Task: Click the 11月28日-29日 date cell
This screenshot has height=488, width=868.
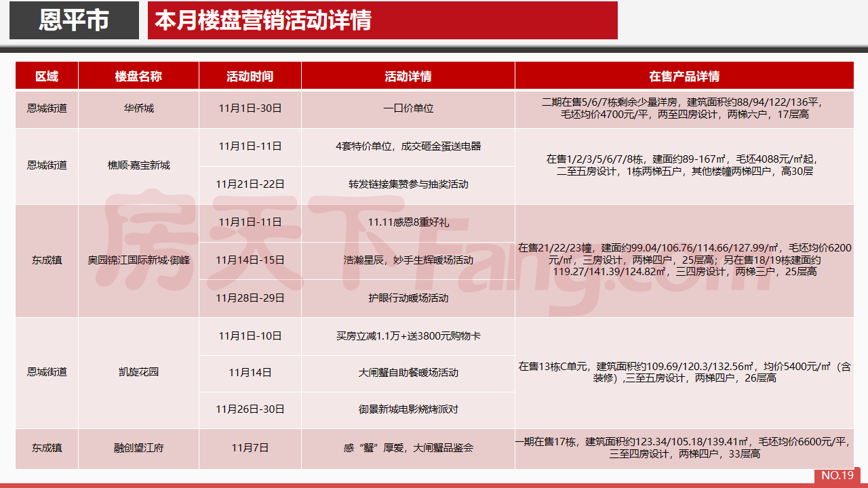Action: (x=250, y=298)
